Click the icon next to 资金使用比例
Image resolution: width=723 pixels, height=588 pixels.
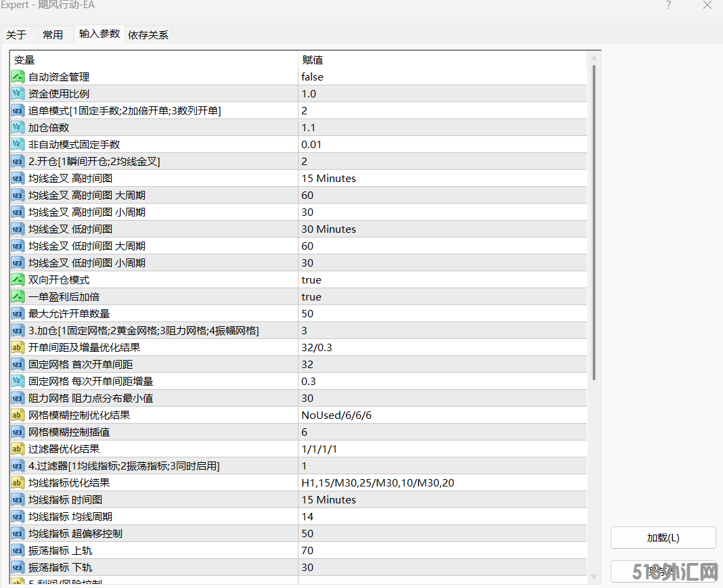[18, 94]
